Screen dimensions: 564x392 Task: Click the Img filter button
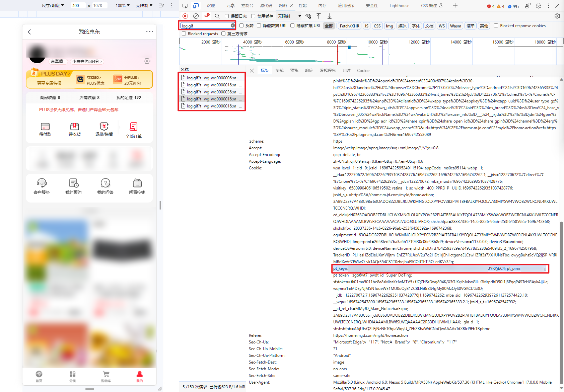pyautogui.click(x=390, y=26)
